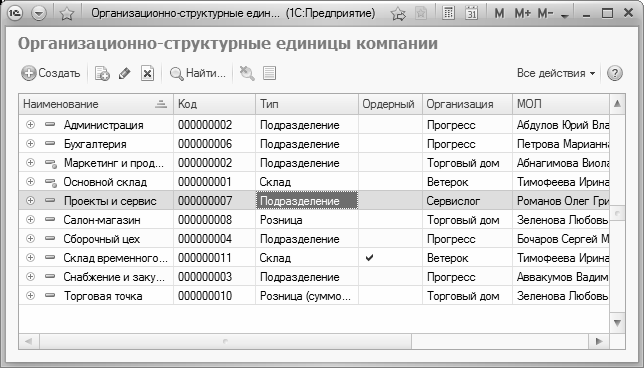Click the M- memory button

coord(545,14)
